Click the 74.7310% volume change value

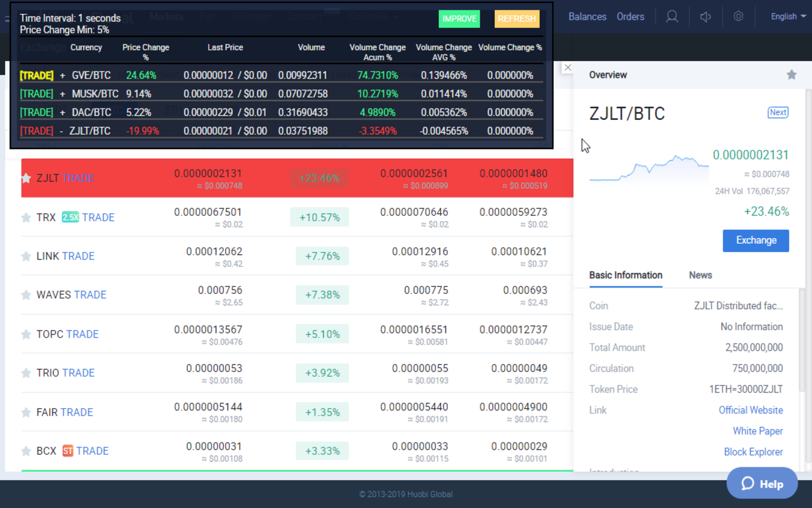point(377,75)
